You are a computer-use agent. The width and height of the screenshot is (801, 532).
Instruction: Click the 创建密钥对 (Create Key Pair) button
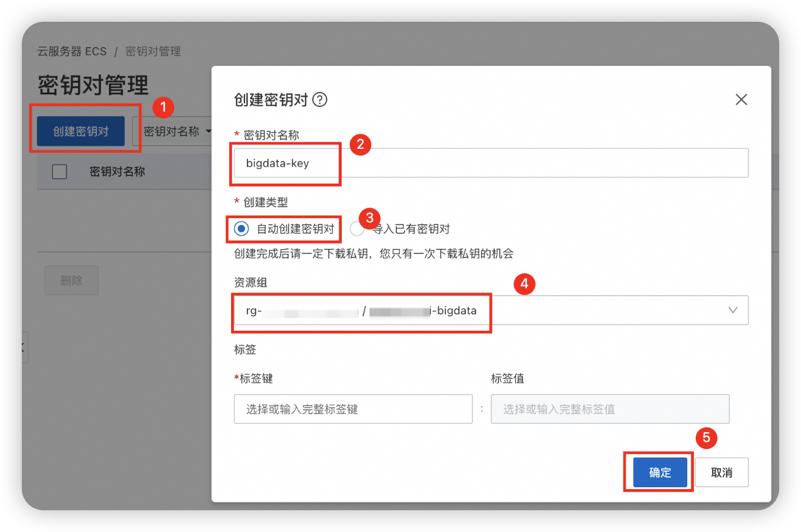(x=80, y=131)
